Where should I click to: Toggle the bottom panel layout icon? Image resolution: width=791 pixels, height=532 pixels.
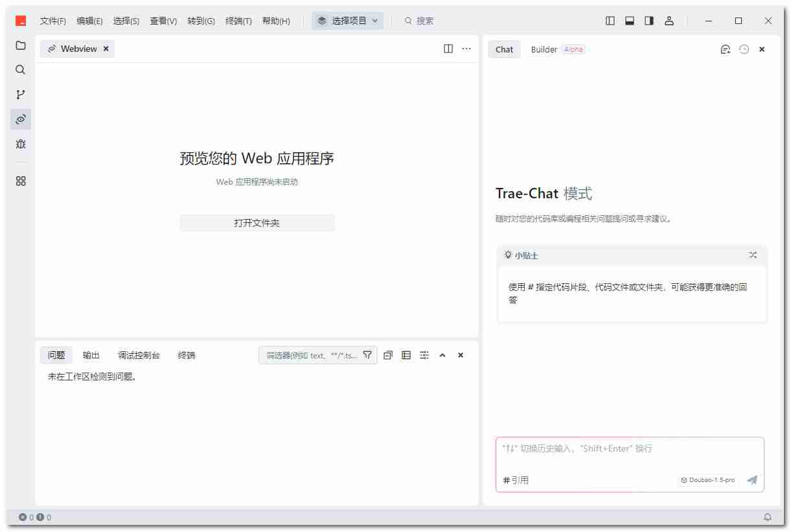629,21
